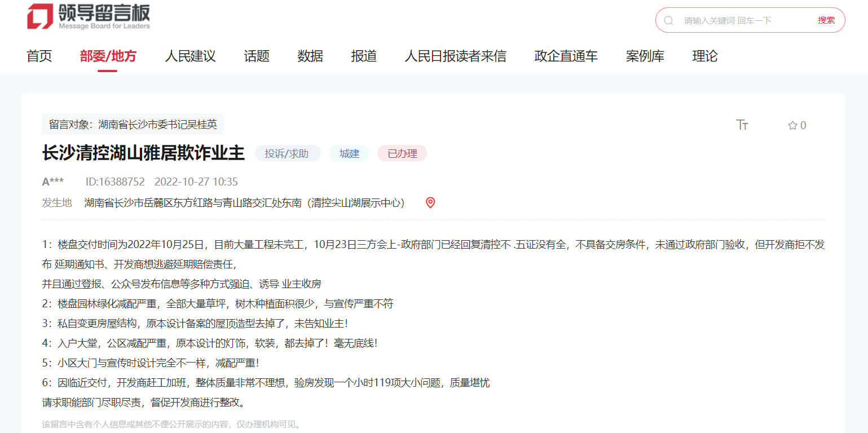Open the 报道 tab
This screenshot has height=433, width=868.
tap(364, 56)
